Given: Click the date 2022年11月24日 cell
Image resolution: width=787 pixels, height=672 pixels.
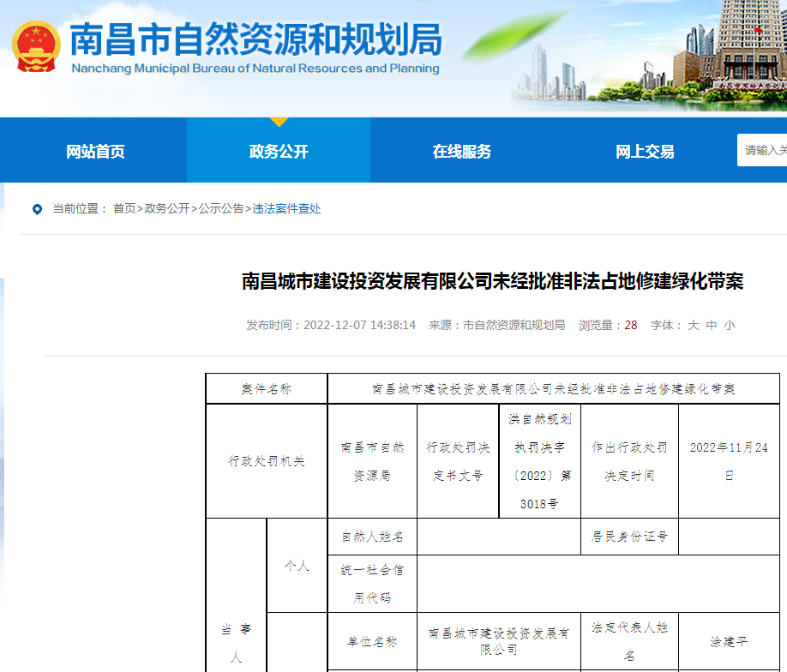Looking at the screenshot, I should click(x=729, y=461).
